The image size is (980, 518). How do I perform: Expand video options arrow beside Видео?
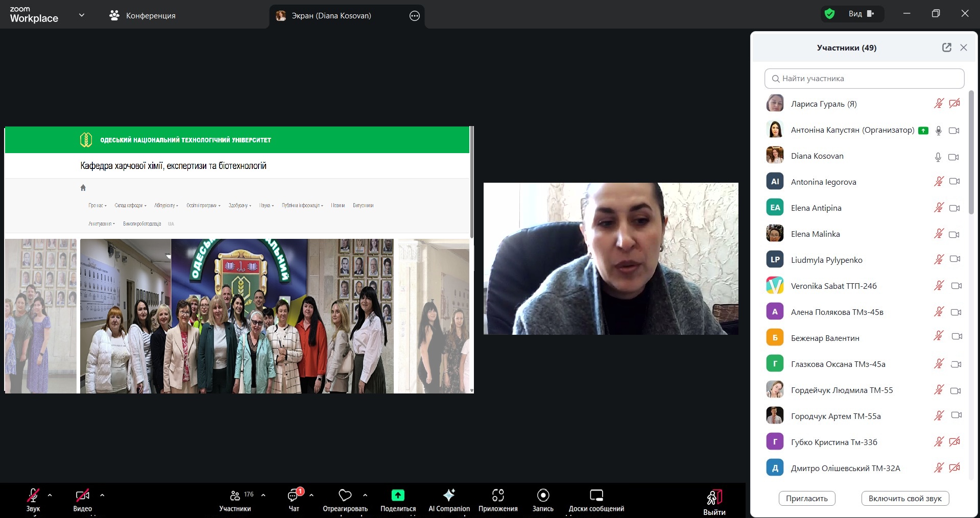pyautogui.click(x=102, y=495)
